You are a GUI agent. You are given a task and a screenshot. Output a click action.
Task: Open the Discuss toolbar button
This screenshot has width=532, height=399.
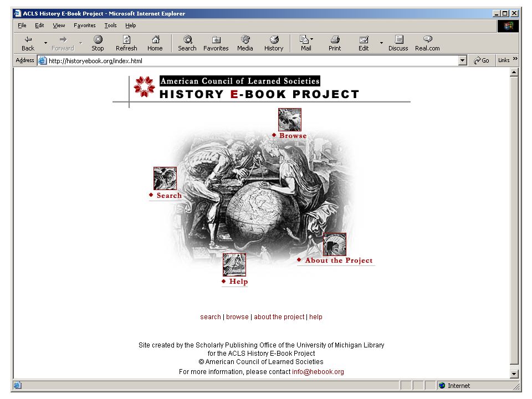(x=398, y=43)
